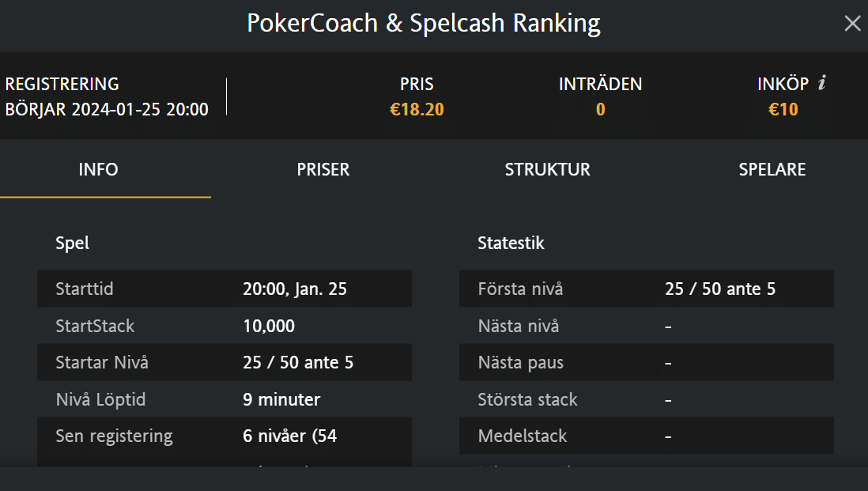Click the Startar Nivå row
The image size is (868, 491).
224,363
